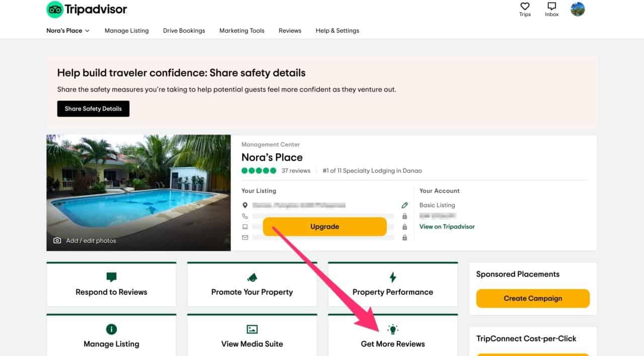644x356 pixels.
Task: Click View on Tripadvisor link
Action: [447, 227]
